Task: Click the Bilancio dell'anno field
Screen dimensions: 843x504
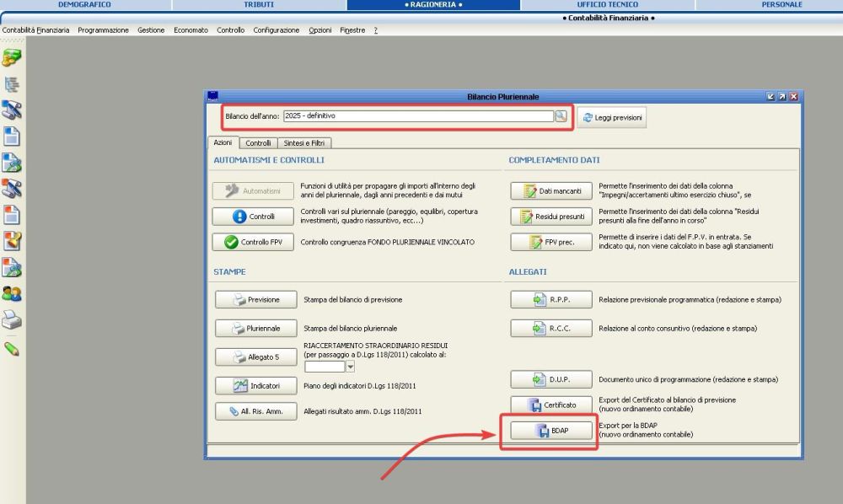Action: click(418, 116)
